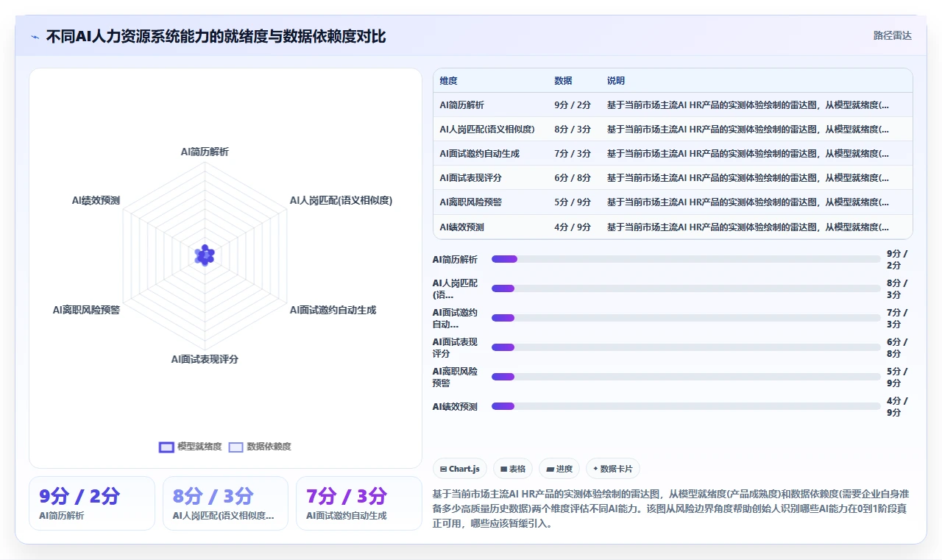Select the AI简历解析 table row name
The width and height of the screenshot is (942, 560).
(461, 105)
